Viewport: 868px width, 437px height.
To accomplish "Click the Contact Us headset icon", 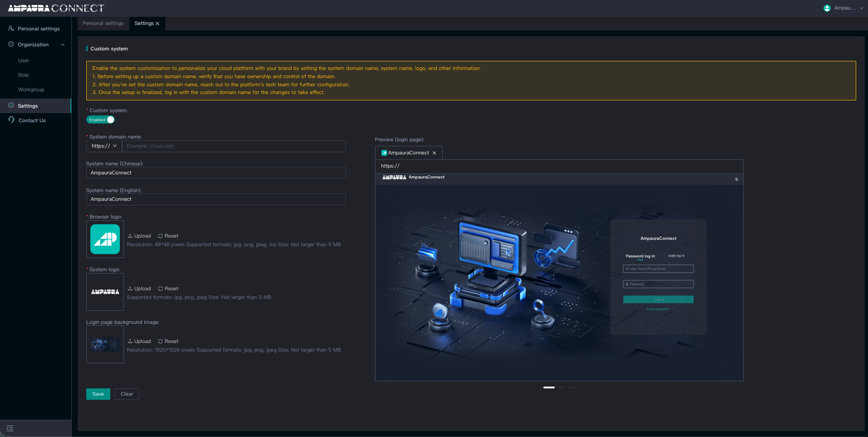I will [x=11, y=120].
